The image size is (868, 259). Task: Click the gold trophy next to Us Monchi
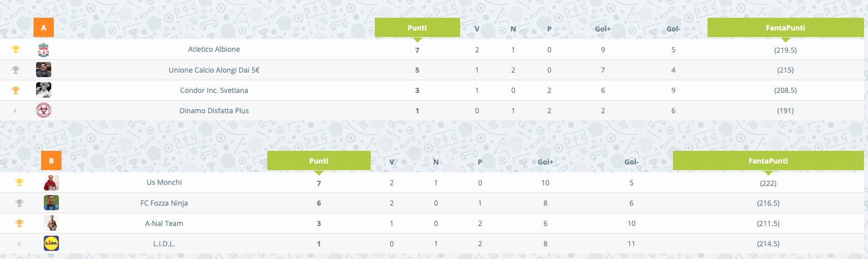tap(19, 182)
